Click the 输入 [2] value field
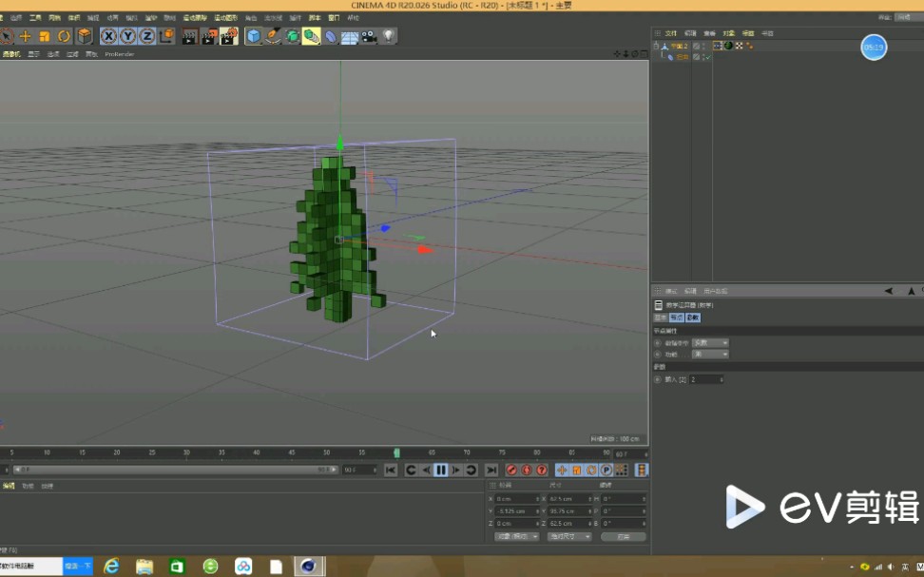The width and height of the screenshot is (924, 577). [703, 378]
